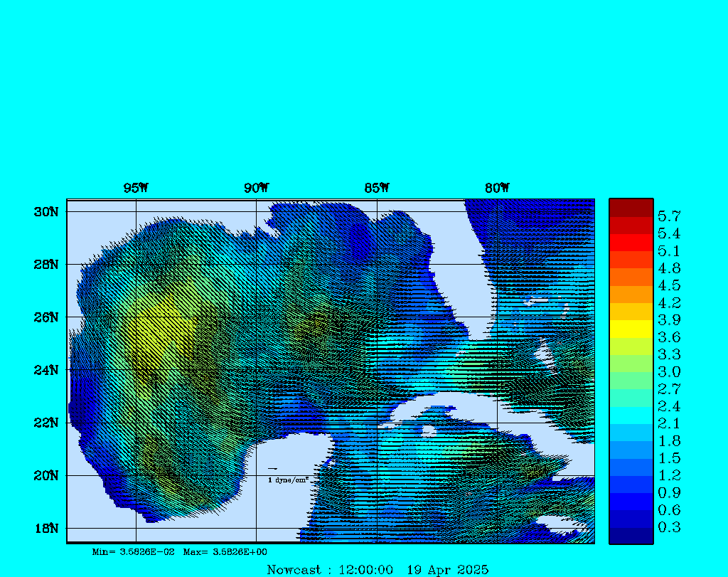Select the bright yellow swatch in the color scale

[631, 329]
